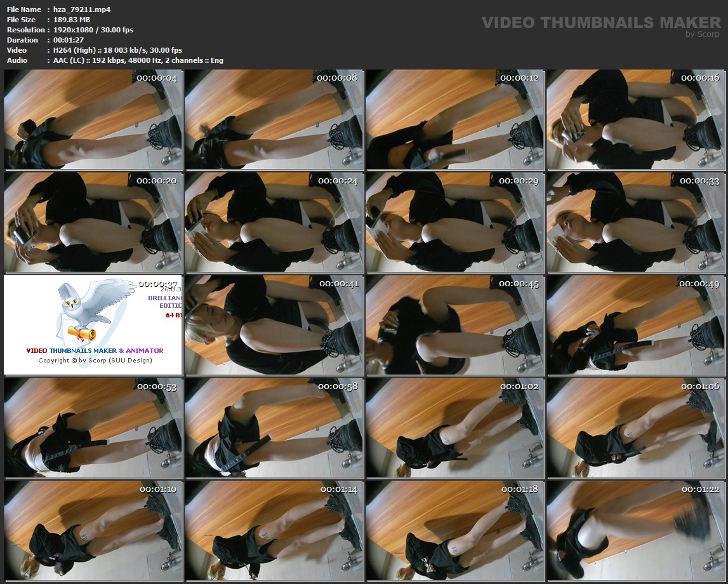Screen dimensions: 728x584
Task: Click the 00:01:14 timestamp label
Action: point(339,489)
